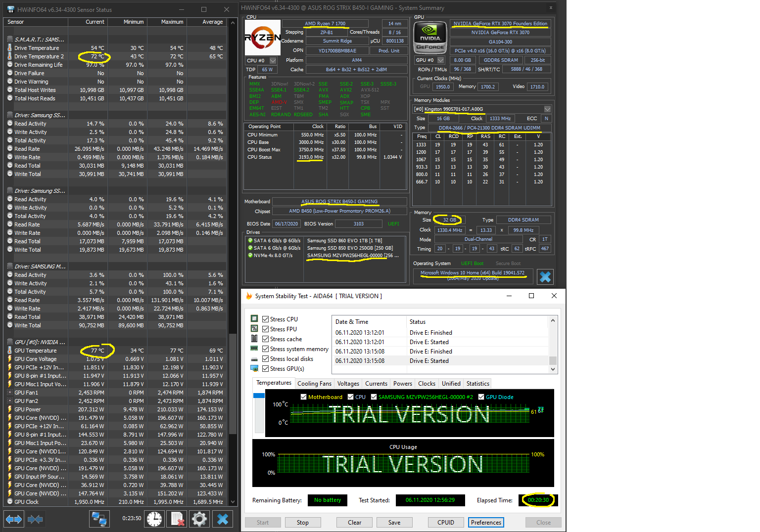Screen dimensions: 760x532
Task: Click the CPU chip icon beside Stress CPU
Action: (x=254, y=319)
